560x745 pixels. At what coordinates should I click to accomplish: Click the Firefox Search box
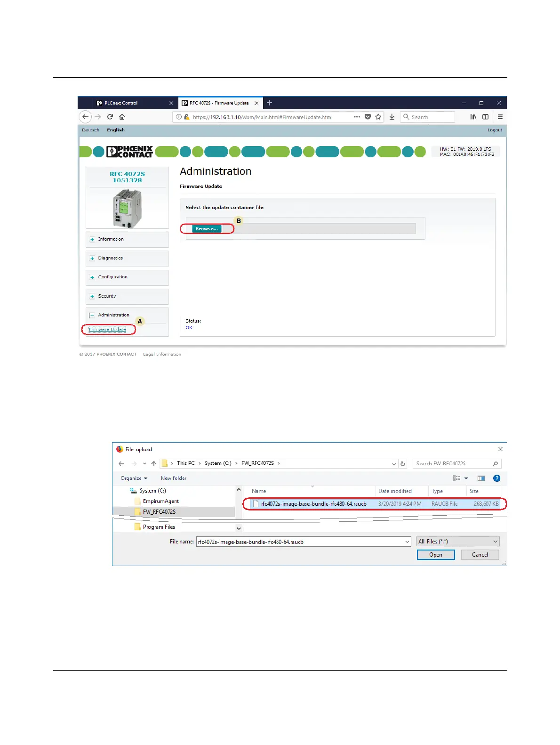point(428,117)
